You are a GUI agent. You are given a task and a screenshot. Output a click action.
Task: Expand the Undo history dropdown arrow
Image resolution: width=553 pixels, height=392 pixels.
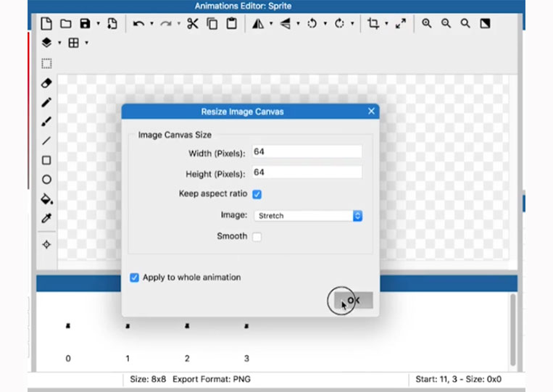point(151,24)
